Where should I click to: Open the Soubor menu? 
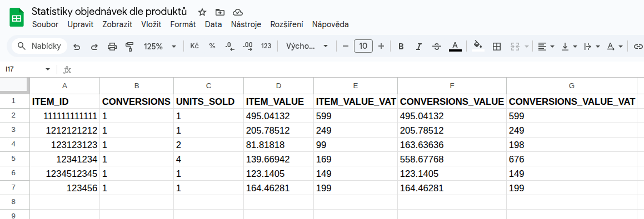coord(45,24)
